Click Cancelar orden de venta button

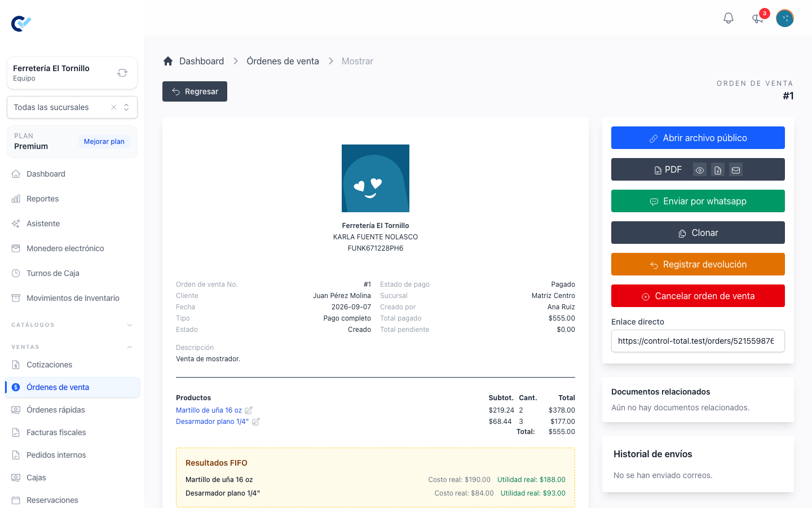698,296
